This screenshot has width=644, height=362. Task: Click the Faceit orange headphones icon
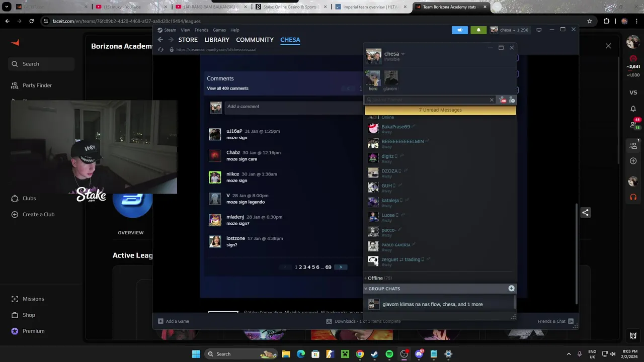[633, 197]
